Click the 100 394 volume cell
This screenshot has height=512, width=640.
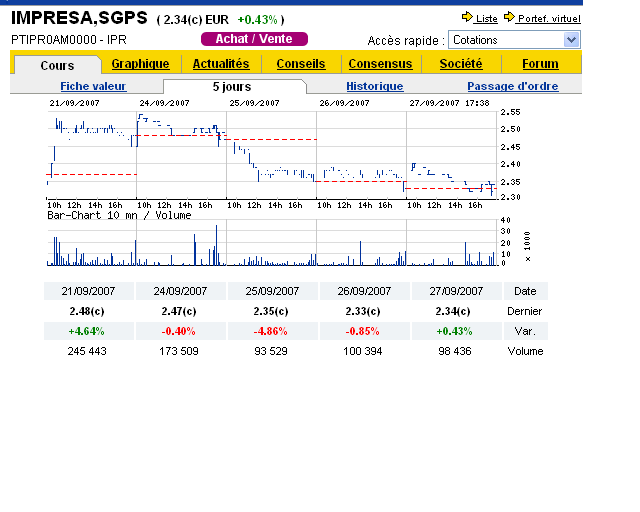point(363,351)
